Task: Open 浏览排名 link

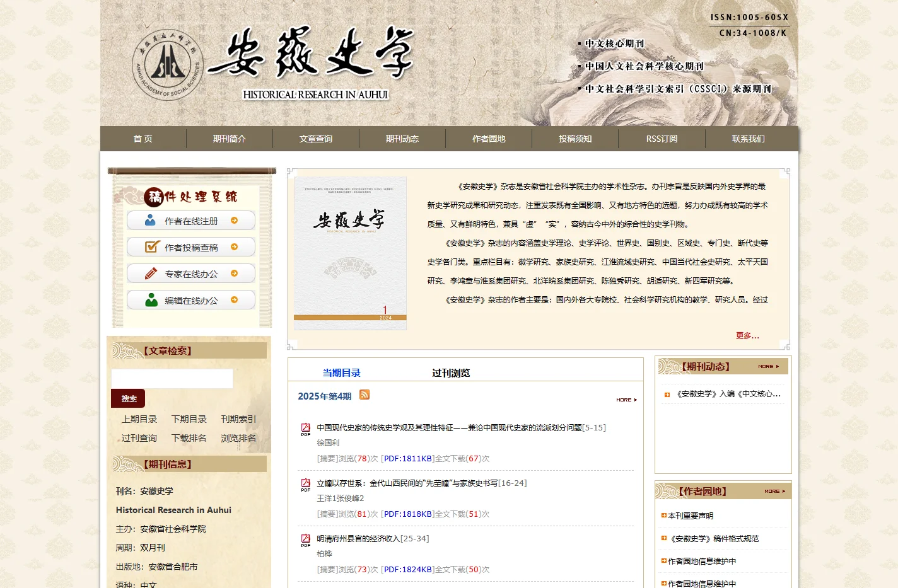Action: (x=238, y=438)
